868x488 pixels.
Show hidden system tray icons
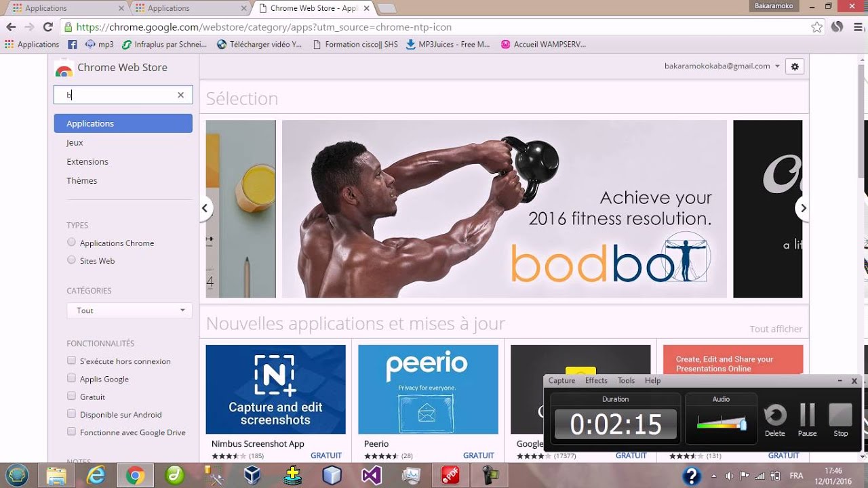tap(713, 476)
